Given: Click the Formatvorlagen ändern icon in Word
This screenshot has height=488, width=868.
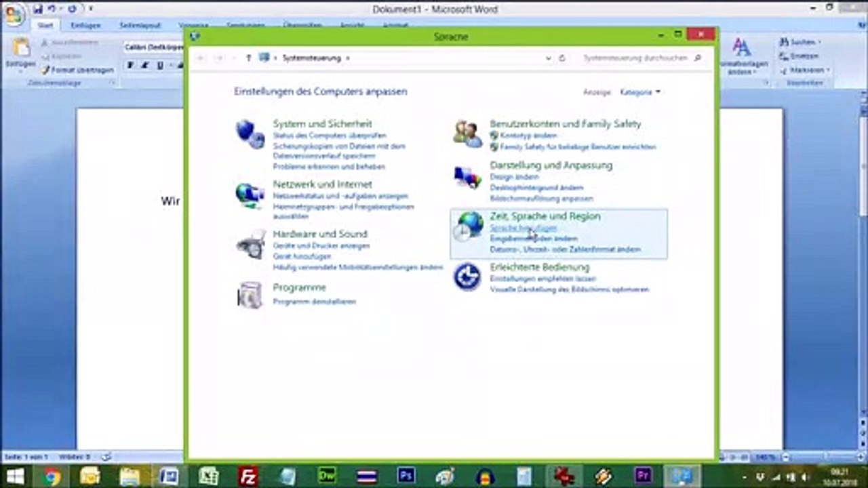Looking at the screenshot, I should tap(742, 47).
